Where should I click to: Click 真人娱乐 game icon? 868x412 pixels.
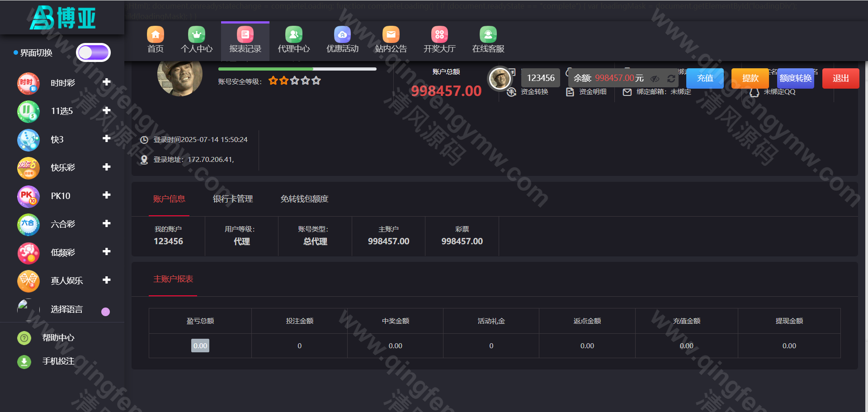(x=28, y=281)
